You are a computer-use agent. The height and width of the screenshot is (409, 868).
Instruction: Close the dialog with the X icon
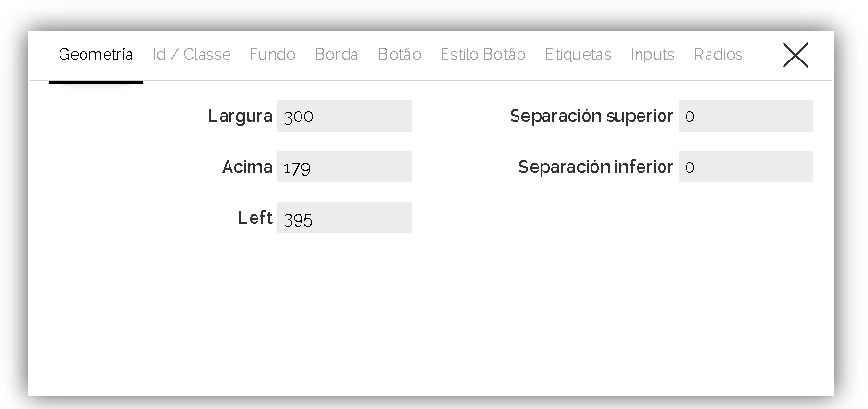tap(795, 56)
